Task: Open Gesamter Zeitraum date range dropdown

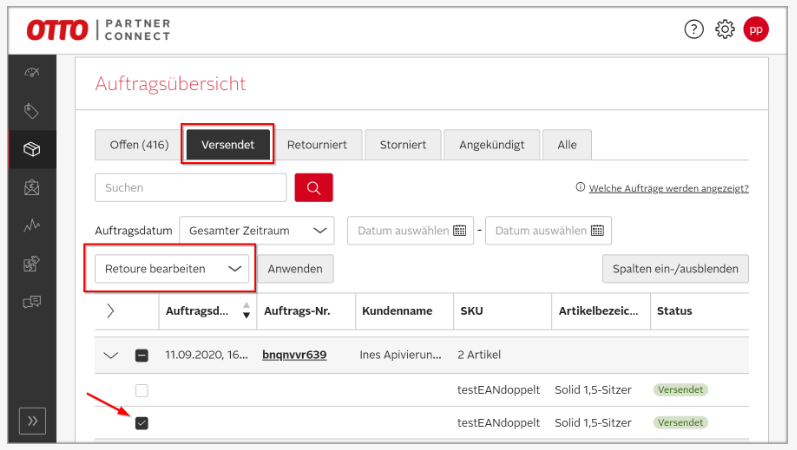Action: tap(257, 230)
